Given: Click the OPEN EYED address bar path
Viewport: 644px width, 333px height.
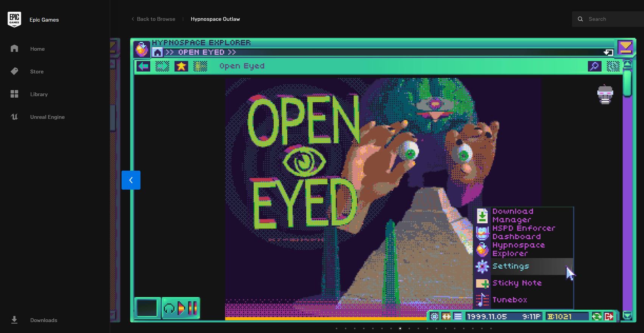Looking at the screenshot, I should 201,52.
